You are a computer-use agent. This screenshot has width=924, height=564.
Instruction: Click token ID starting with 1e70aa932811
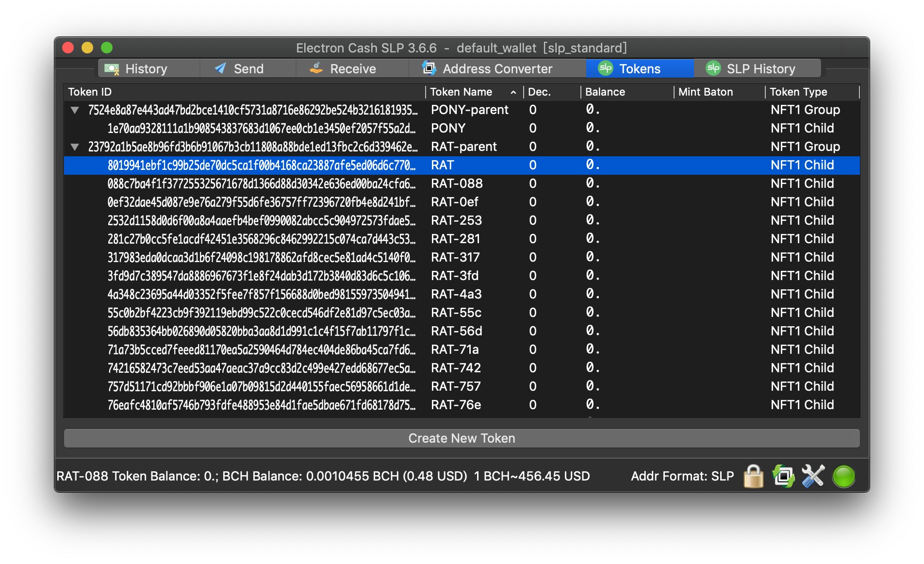(262, 129)
